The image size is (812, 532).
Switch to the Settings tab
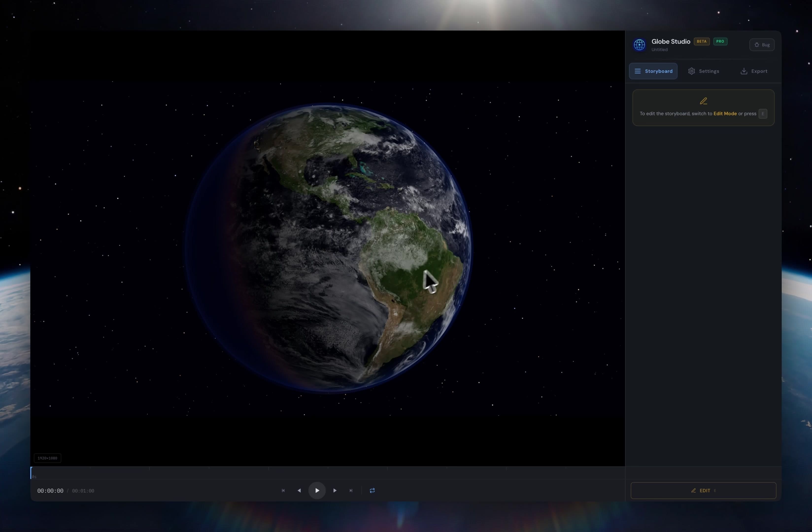click(704, 71)
